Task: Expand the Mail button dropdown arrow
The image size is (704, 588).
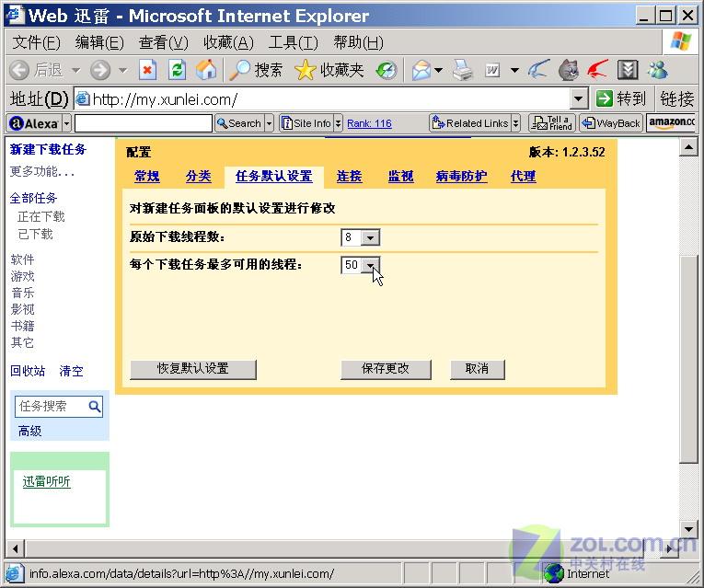Action: [x=439, y=70]
